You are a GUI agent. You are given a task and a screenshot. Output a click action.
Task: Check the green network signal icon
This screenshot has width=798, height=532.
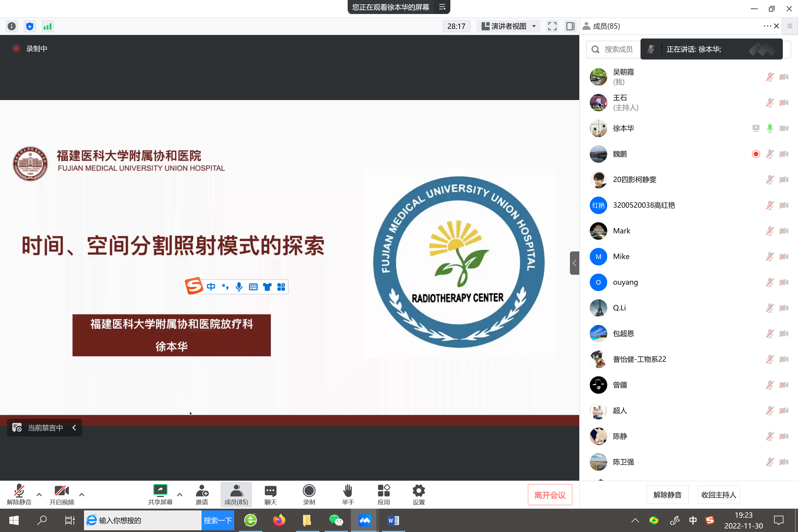[48, 26]
